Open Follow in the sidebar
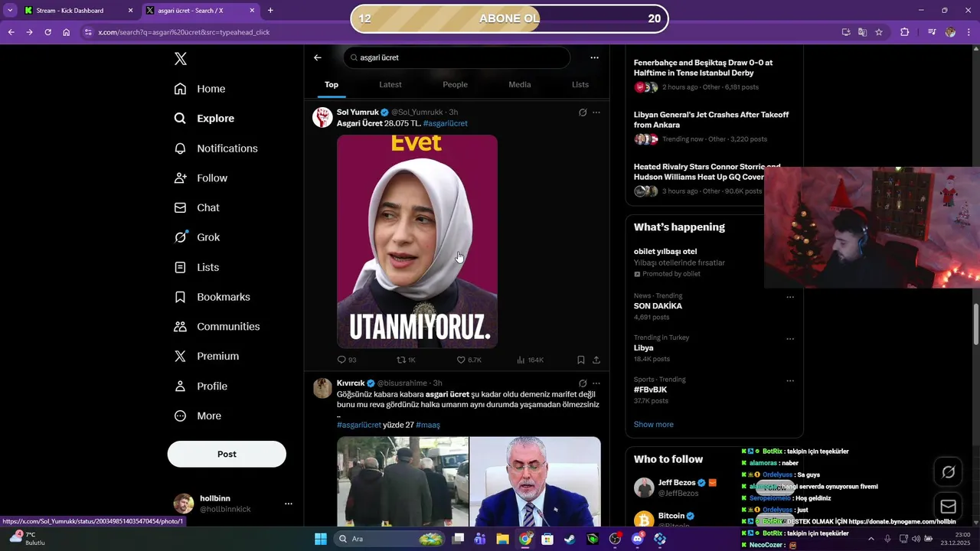The image size is (980, 551). coord(201,178)
